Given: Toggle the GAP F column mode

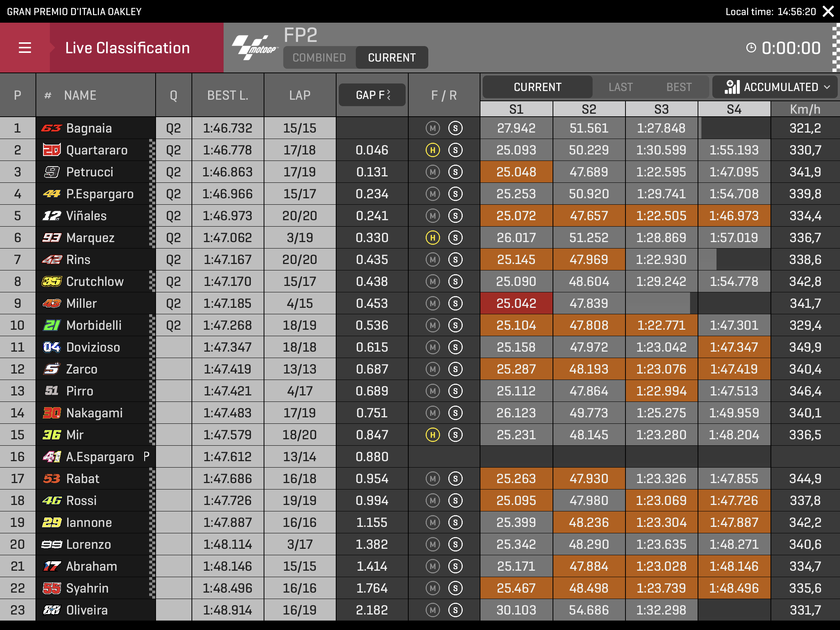Looking at the screenshot, I should pos(372,95).
